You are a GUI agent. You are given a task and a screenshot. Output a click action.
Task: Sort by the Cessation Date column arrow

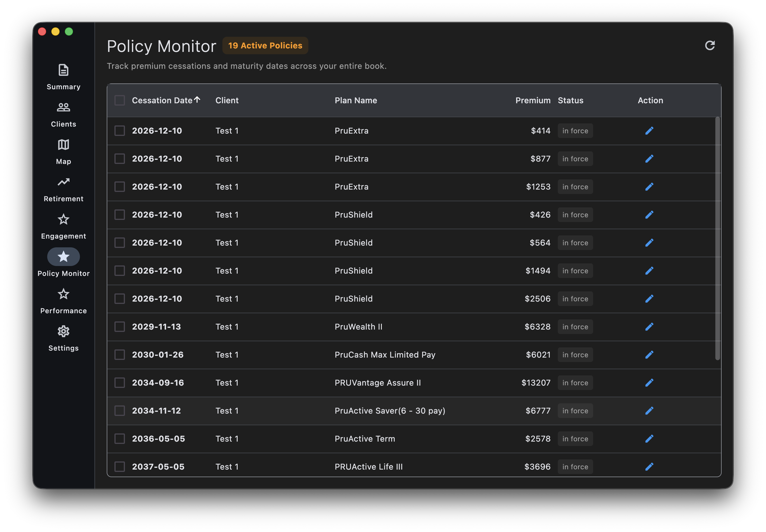coord(197,100)
